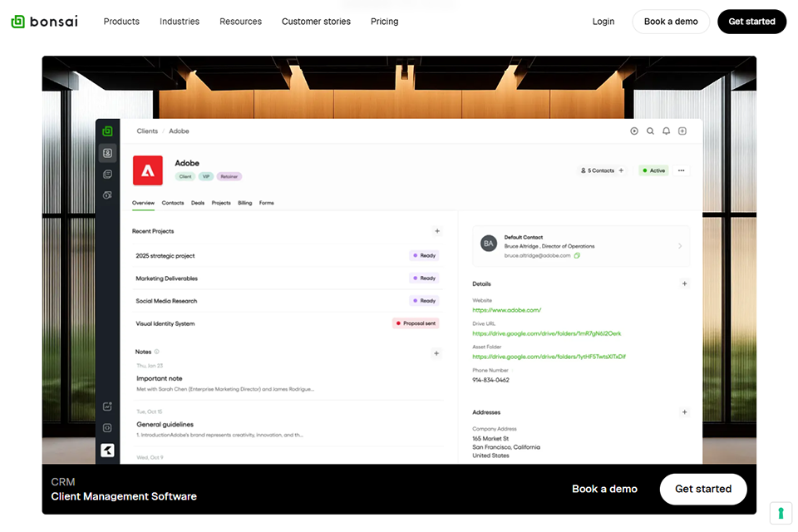
Task: Click the info icon next to Notes
Action: pos(157,352)
